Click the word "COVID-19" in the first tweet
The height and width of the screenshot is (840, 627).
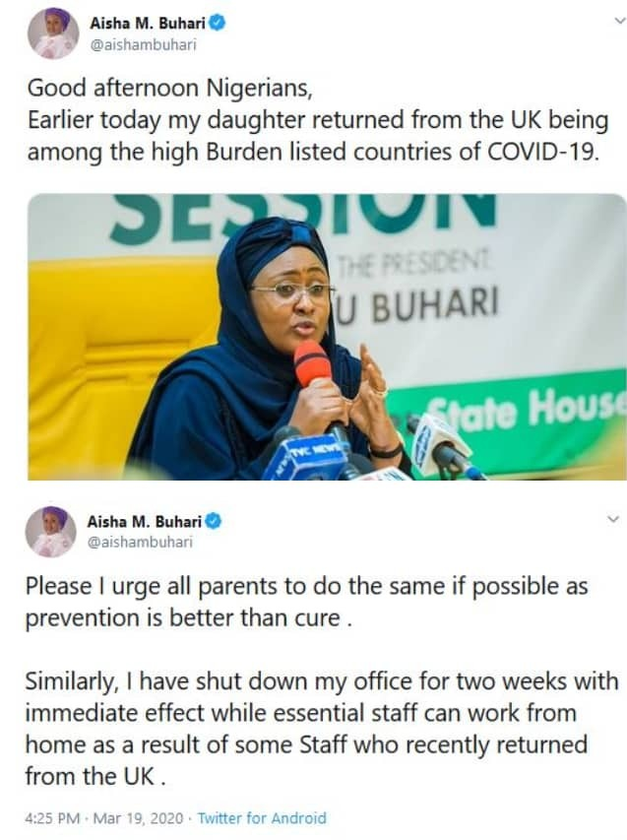pyautogui.click(x=546, y=153)
